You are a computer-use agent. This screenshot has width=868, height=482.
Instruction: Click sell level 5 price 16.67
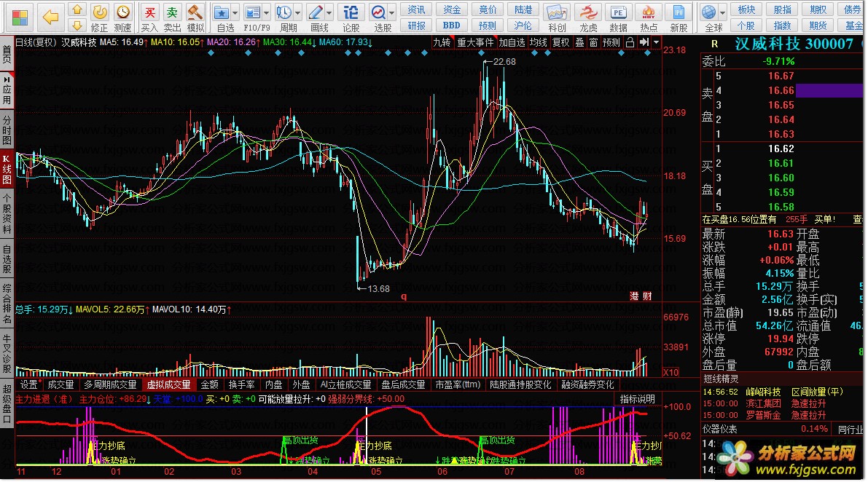tap(781, 76)
